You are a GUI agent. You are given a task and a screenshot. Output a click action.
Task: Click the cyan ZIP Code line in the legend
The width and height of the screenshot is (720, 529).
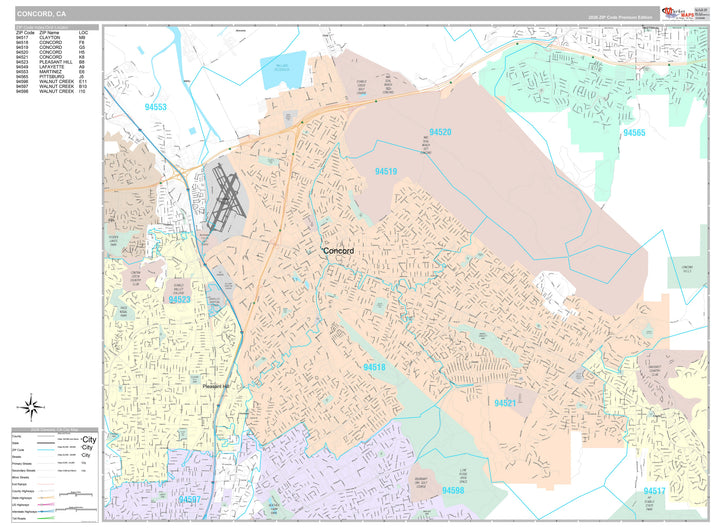click(46, 450)
